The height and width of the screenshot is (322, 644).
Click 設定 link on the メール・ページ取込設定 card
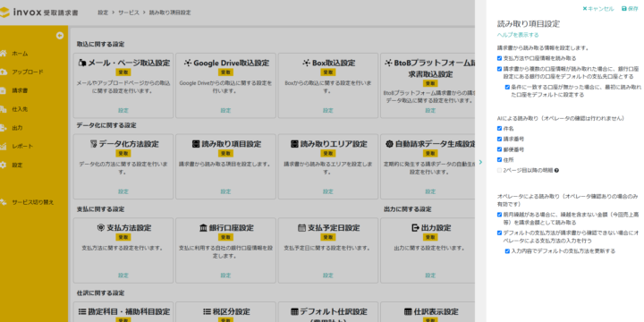[123, 111]
